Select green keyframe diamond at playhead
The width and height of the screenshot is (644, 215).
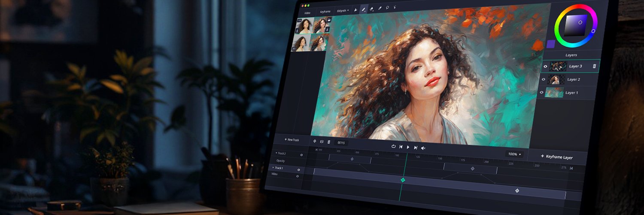click(403, 180)
